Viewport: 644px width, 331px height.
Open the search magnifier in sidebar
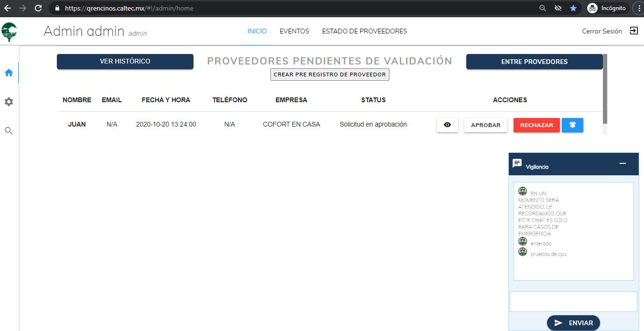point(9,130)
